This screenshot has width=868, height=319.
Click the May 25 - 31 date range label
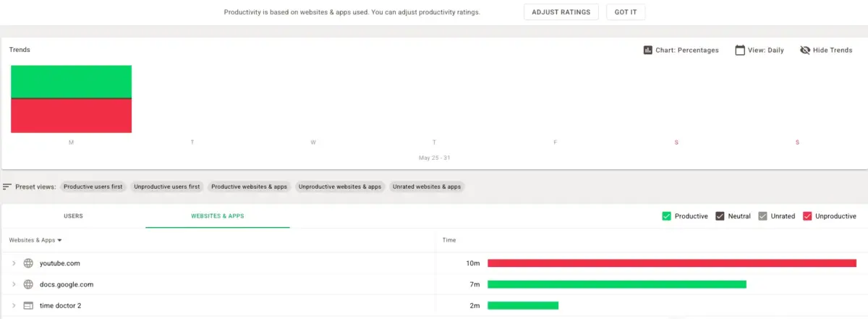(x=434, y=157)
